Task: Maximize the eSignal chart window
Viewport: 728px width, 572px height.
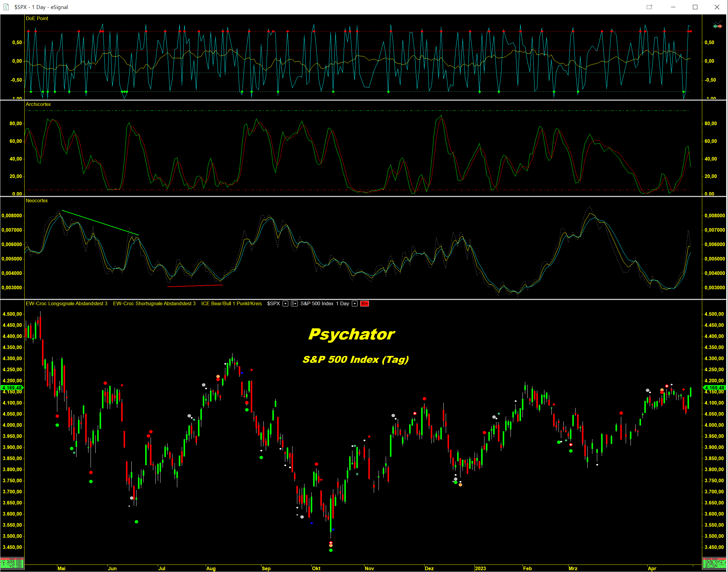Action: tap(695, 7)
